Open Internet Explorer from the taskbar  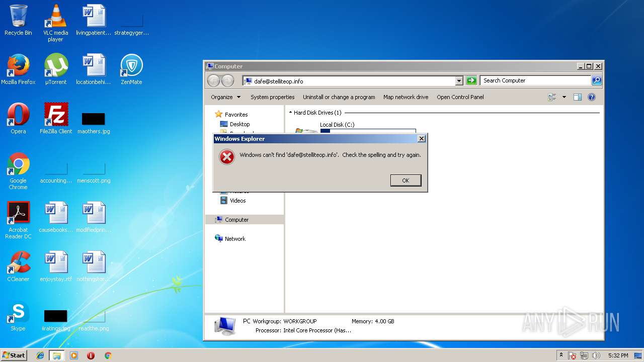click(40, 355)
